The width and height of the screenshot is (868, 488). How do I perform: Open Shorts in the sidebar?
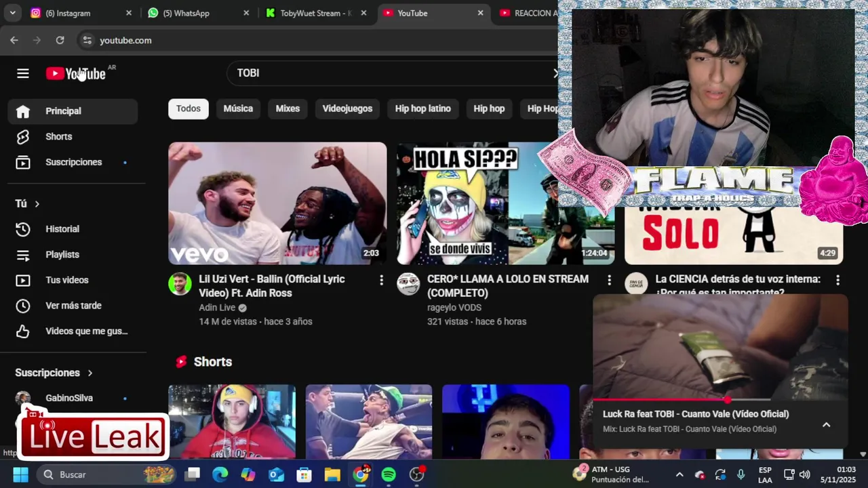[x=73, y=137]
